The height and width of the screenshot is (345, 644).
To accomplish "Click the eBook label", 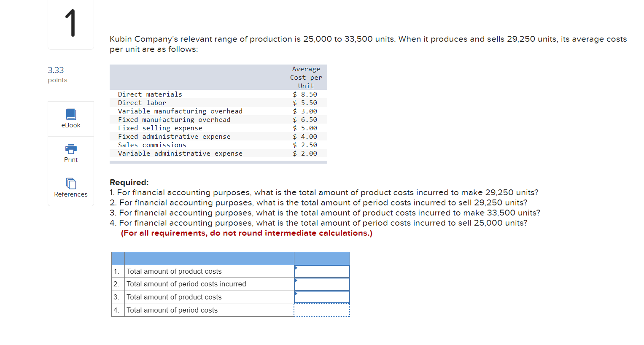I will coord(71,125).
